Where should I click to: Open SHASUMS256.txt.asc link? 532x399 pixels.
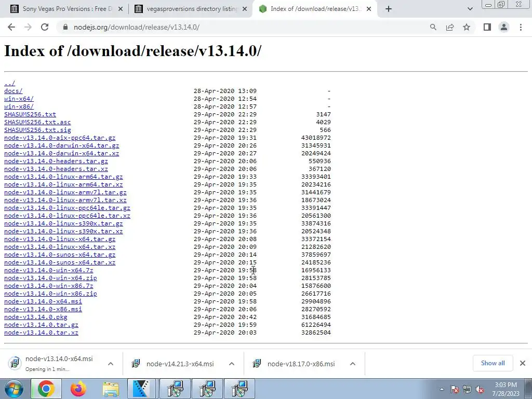coord(37,122)
